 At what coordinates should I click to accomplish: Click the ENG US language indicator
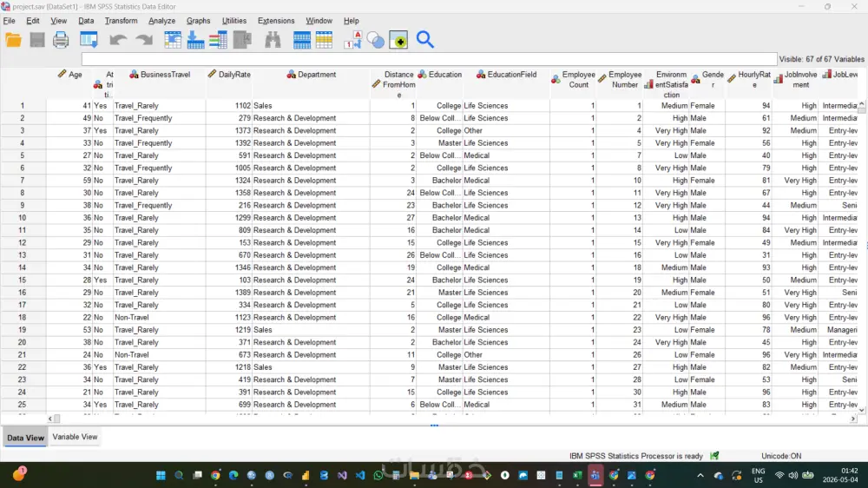point(758,475)
